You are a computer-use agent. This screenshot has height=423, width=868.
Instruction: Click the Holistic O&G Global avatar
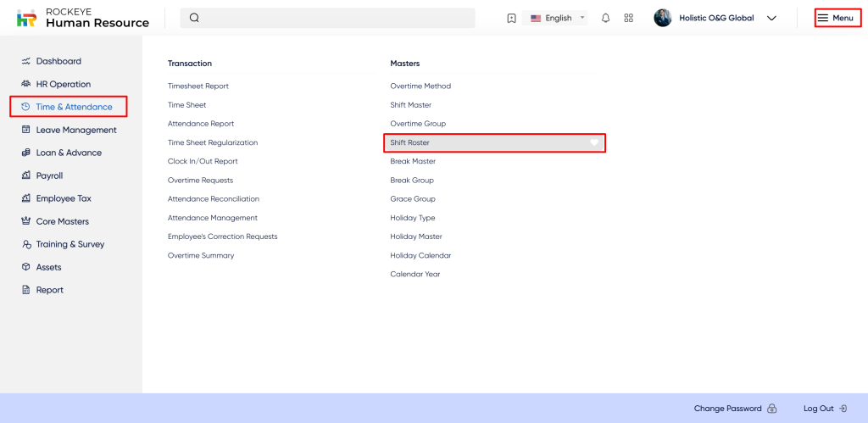pos(663,18)
